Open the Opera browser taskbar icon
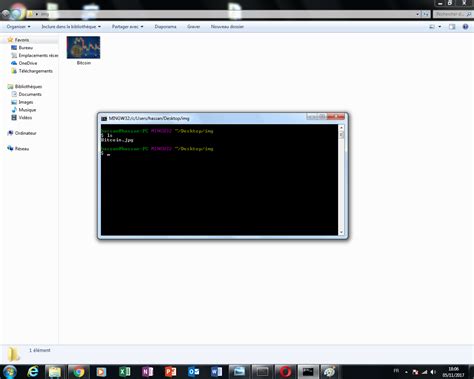Screen dimensions: 474x379 pos(285,372)
